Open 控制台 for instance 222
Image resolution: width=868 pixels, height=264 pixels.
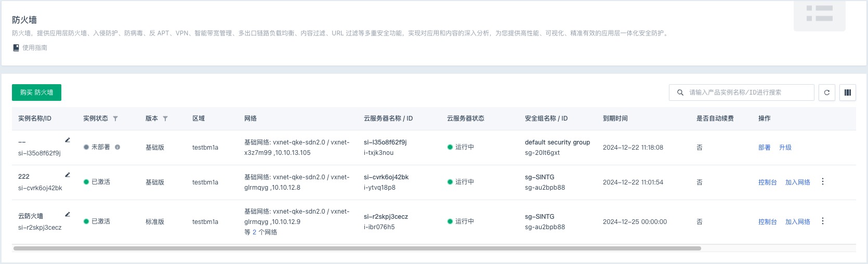click(x=768, y=182)
